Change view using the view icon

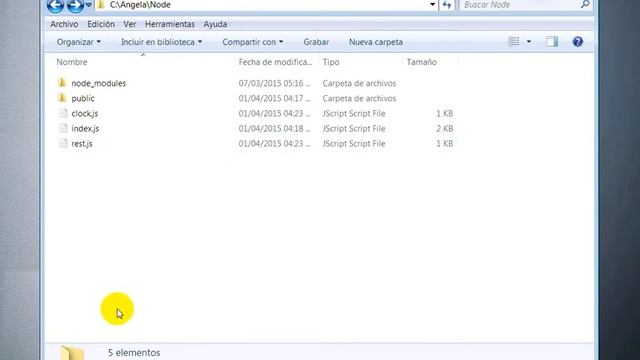[514, 42]
